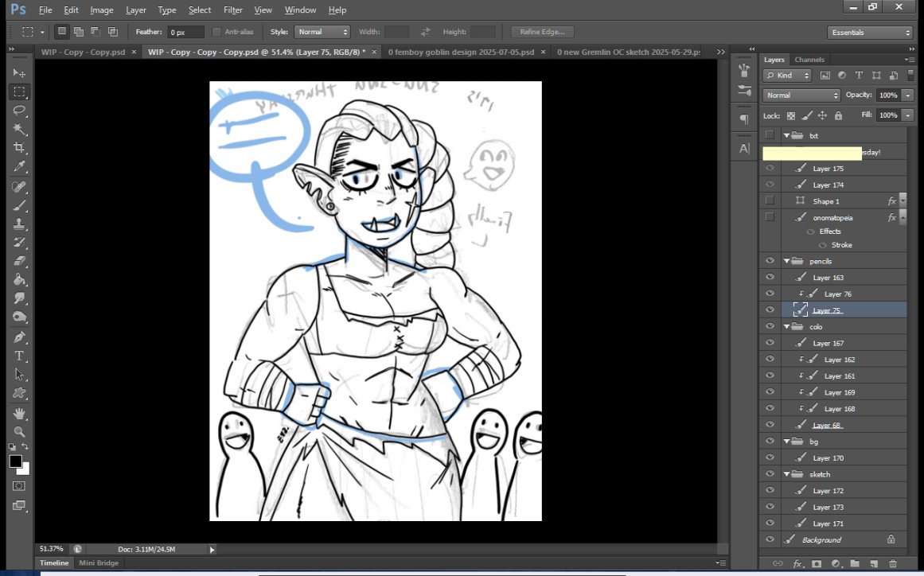Open the File menu

(x=45, y=10)
